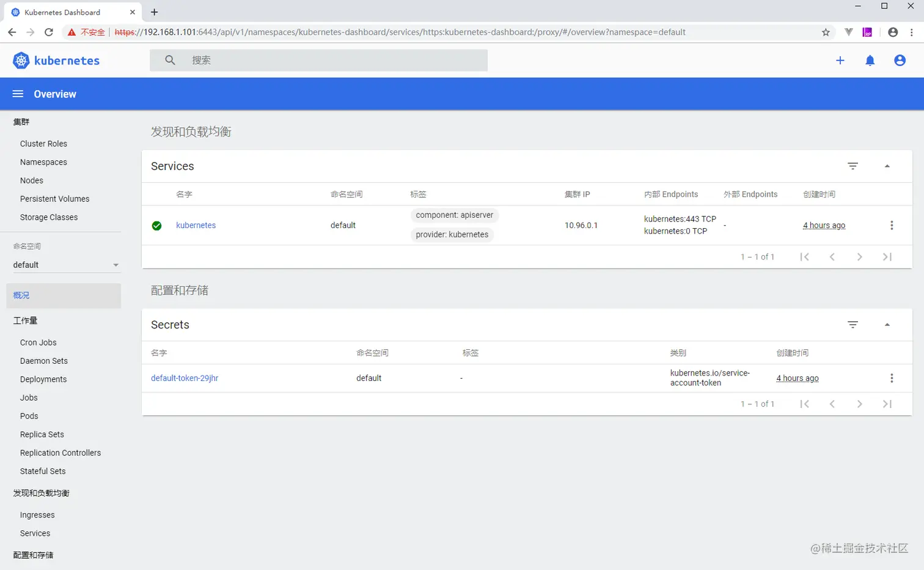The width and height of the screenshot is (924, 570).
Task: Open Replica Sets in sidebar
Action: [x=42, y=434]
